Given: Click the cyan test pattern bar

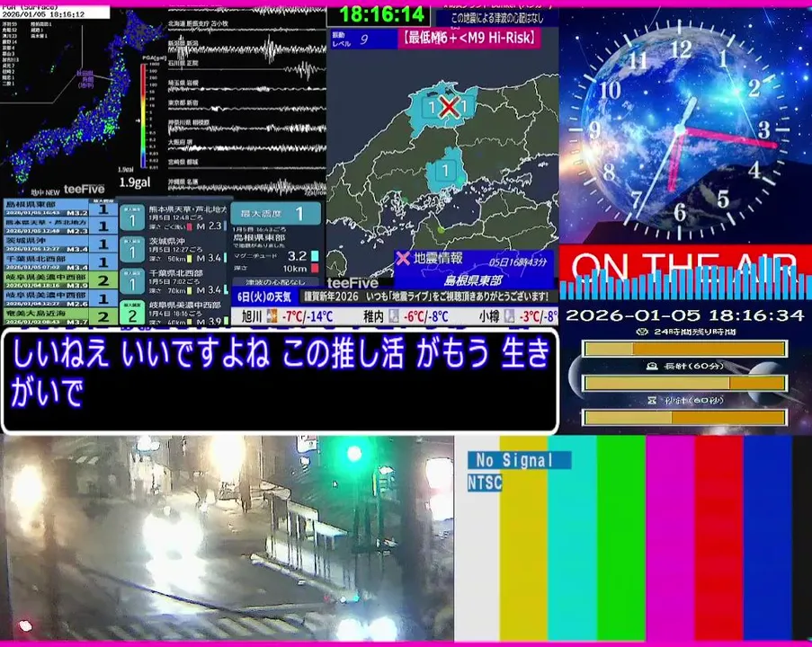Looking at the screenshot, I should click(x=572, y=538).
